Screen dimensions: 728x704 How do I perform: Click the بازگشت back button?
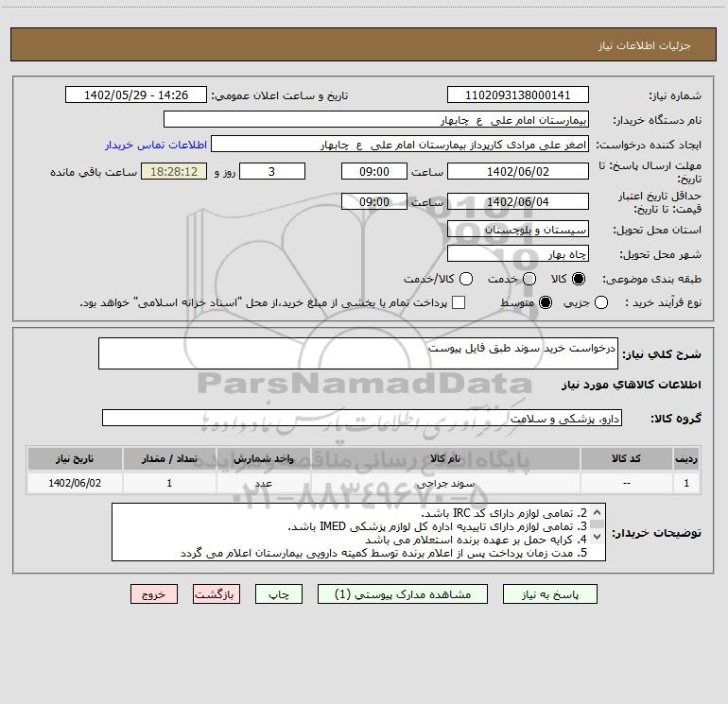click(217, 594)
